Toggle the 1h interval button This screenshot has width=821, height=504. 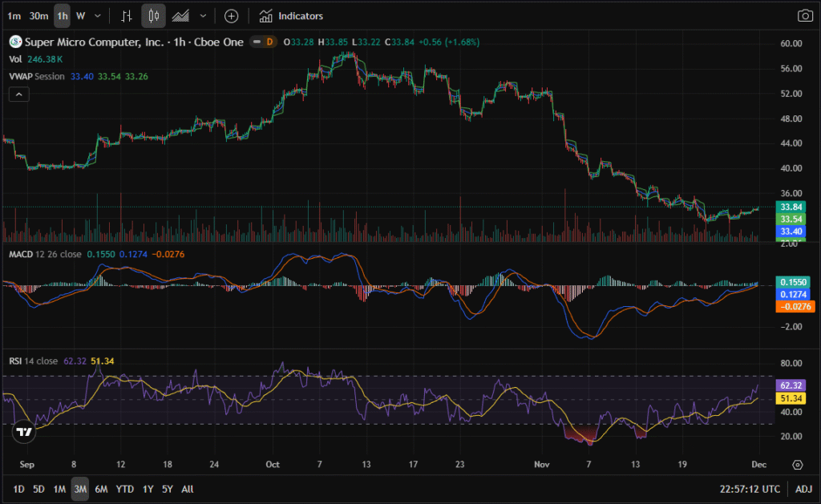coord(62,15)
